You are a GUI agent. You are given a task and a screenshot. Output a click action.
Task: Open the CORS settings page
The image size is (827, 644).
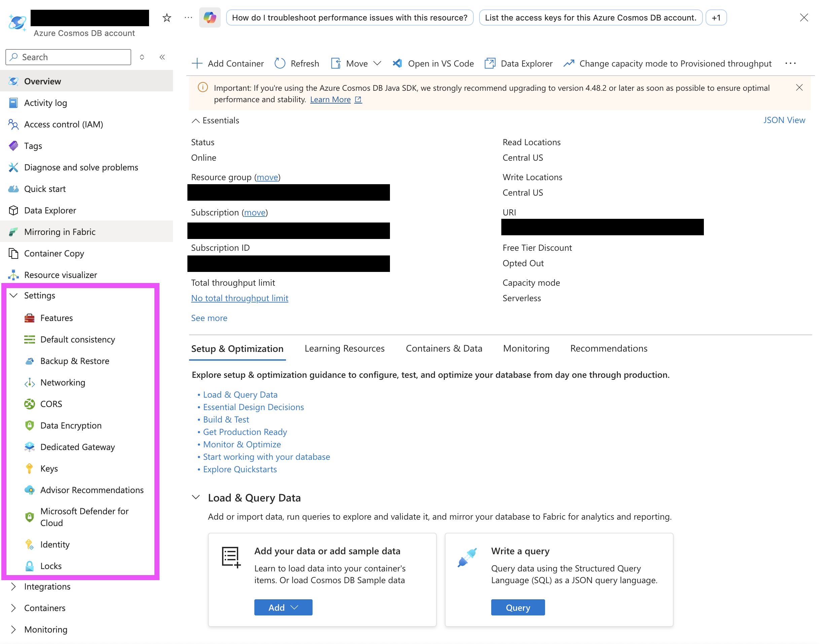pos(51,404)
